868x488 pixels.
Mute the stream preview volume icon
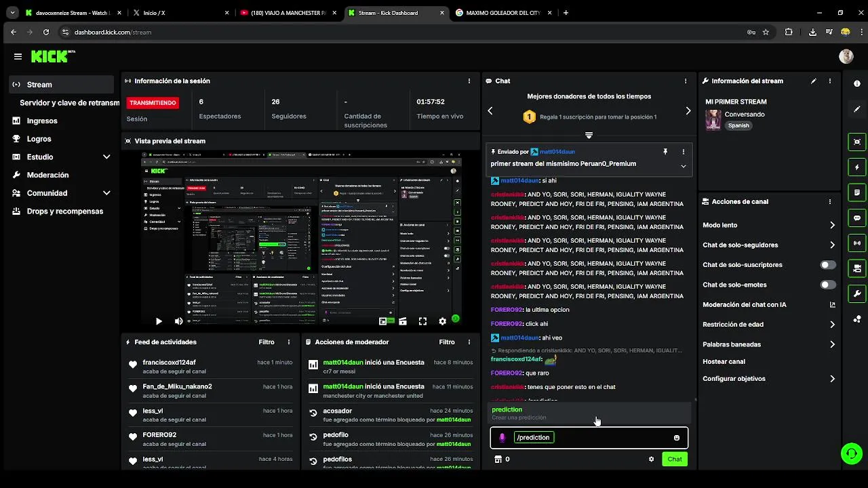pos(178,321)
